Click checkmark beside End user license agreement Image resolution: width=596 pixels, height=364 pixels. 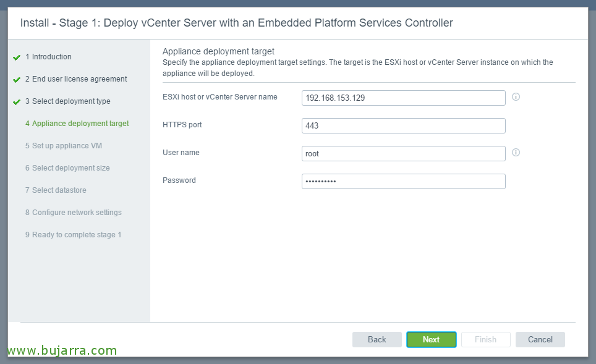tap(17, 79)
